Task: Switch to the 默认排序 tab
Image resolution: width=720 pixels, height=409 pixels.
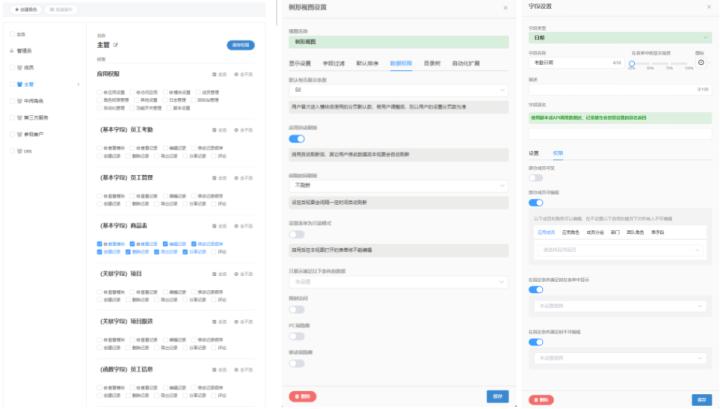Action: [367, 63]
